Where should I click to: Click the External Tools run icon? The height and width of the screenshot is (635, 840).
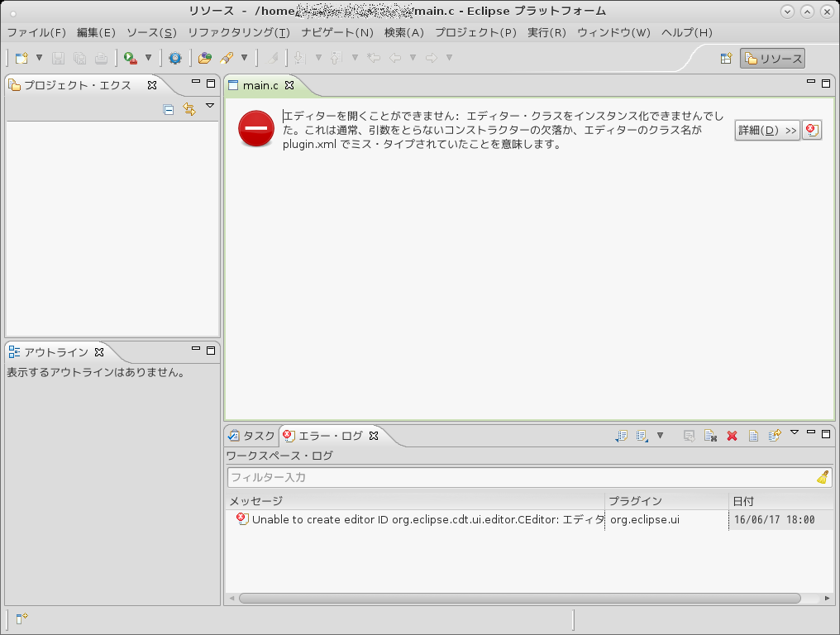point(130,58)
